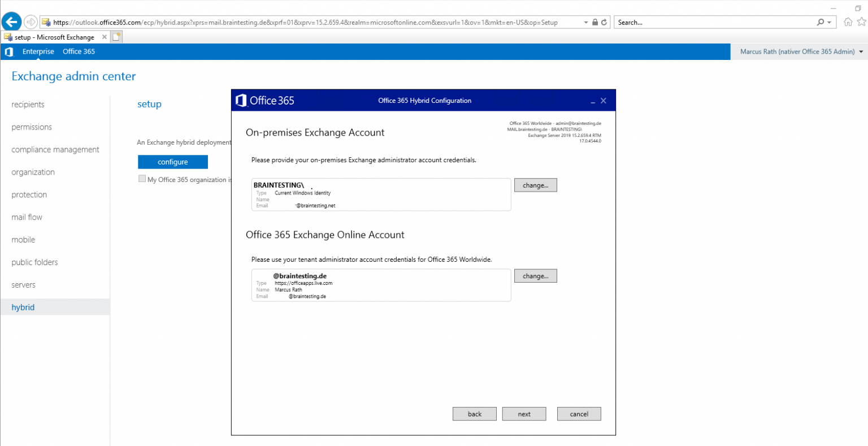Click the close icon on the setup tab
868x446 pixels.
pyautogui.click(x=104, y=36)
